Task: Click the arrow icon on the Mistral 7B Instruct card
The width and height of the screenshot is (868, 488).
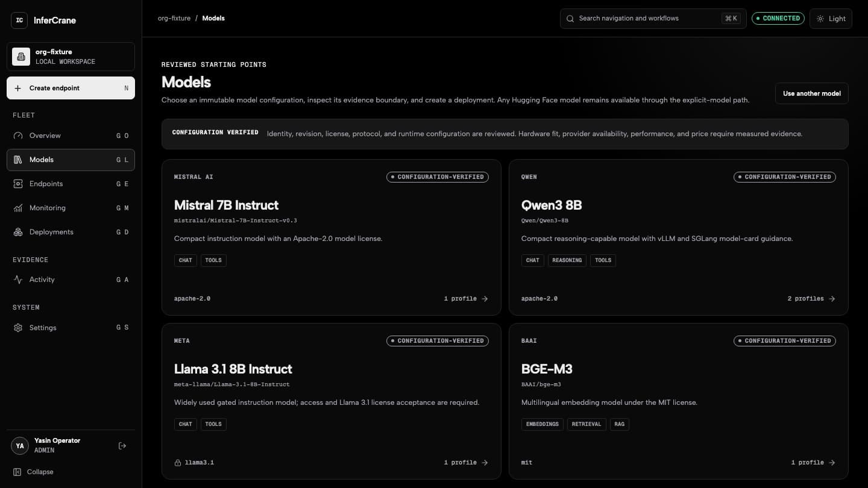Action: click(x=485, y=299)
